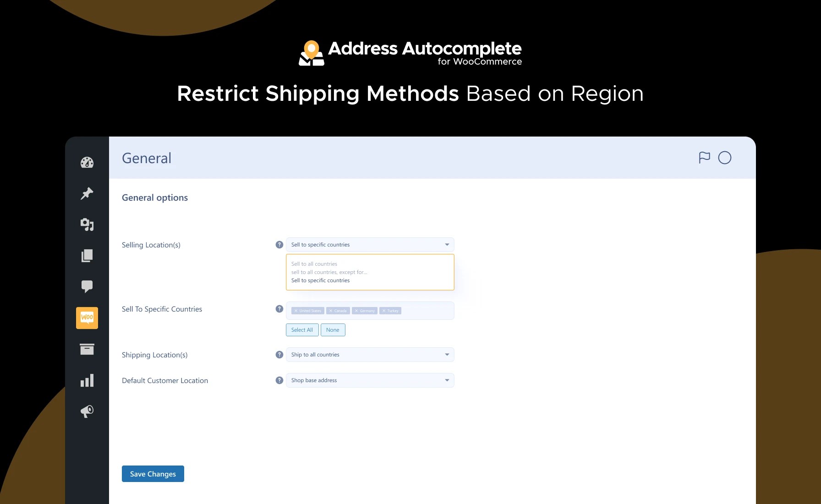This screenshot has height=504, width=821.
Task: Click the Selling Location(s) help tooltip
Action: coord(279,244)
